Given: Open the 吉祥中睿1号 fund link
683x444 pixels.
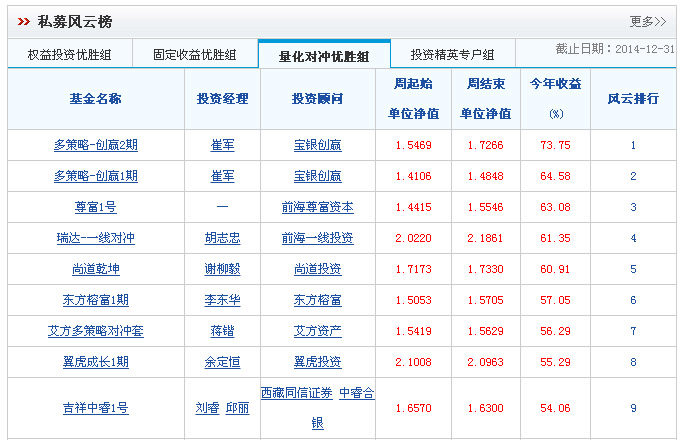Looking at the screenshot, I should coord(96,408).
